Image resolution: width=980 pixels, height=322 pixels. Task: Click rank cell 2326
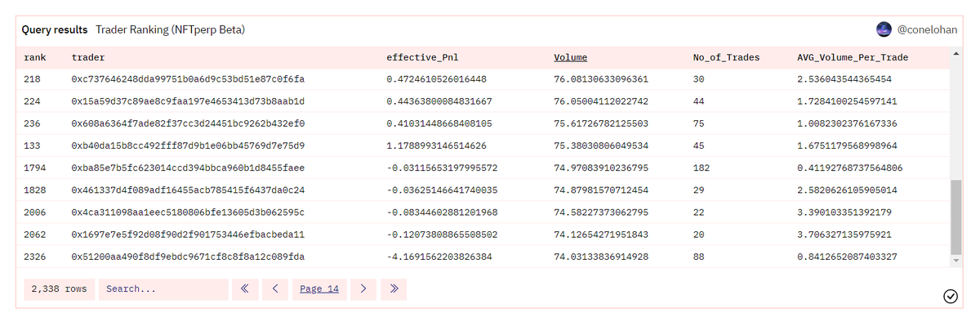click(35, 257)
